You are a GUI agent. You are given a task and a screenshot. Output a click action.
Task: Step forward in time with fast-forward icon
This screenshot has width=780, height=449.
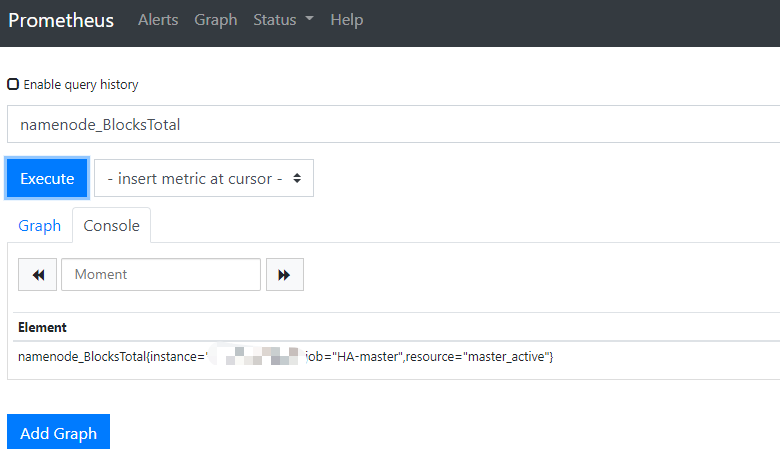[285, 274]
